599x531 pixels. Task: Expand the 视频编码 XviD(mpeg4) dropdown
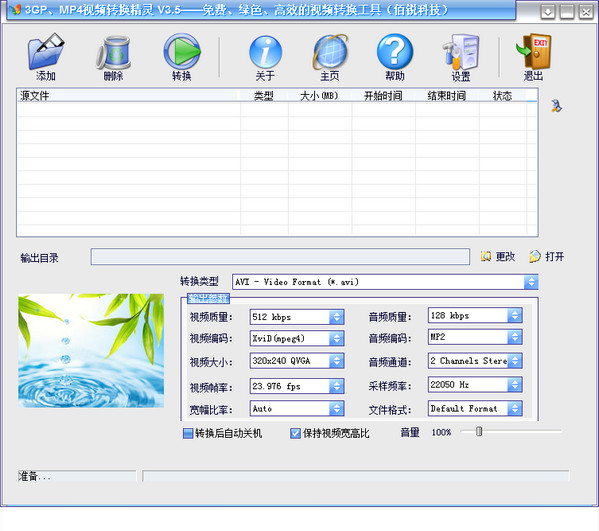coord(336,338)
